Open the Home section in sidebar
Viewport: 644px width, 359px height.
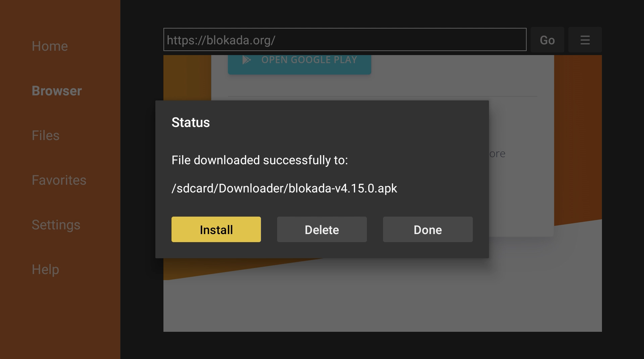tap(50, 46)
